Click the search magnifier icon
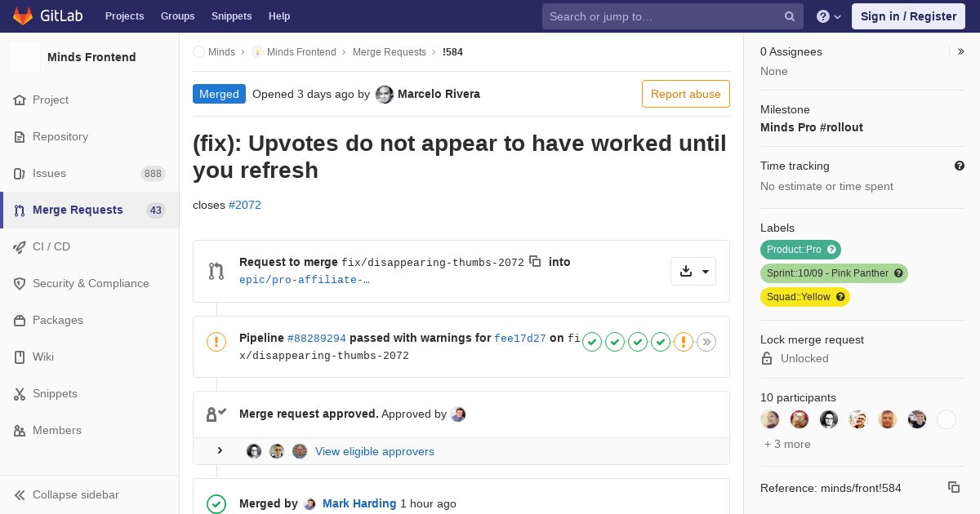 pos(790,16)
